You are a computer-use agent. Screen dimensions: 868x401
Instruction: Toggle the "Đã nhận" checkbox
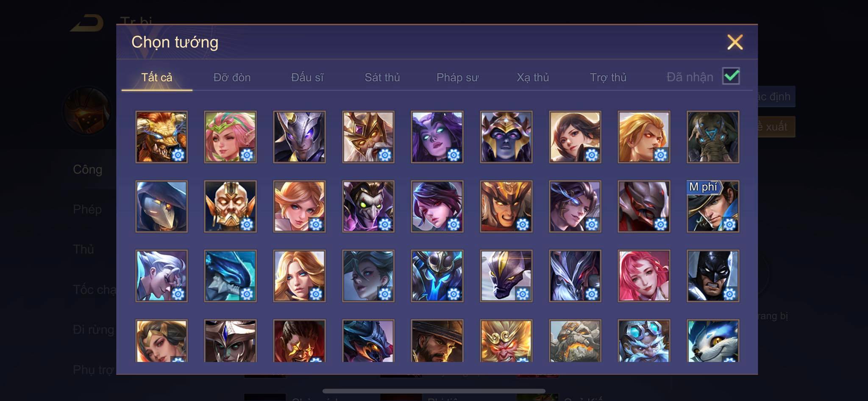(731, 76)
